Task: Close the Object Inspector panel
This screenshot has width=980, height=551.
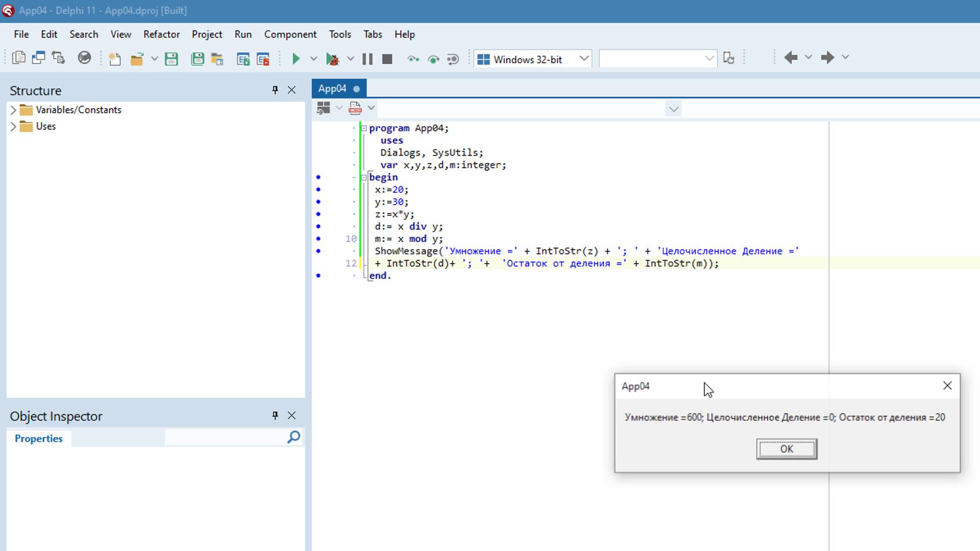Action: pyautogui.click(x=291, y=415)
